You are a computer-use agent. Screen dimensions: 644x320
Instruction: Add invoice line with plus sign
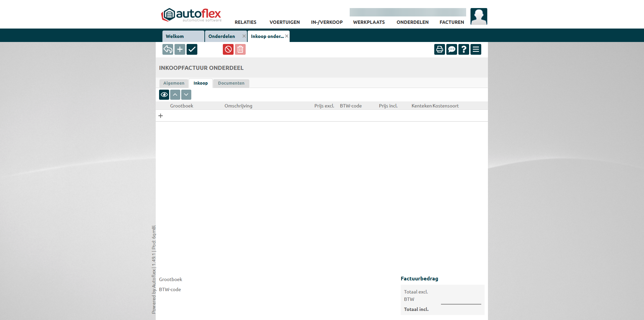point(161,116)
